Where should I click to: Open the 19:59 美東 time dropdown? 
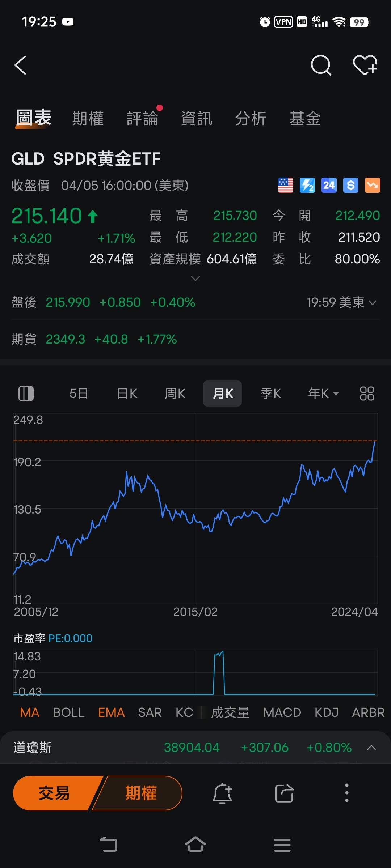(x=342, y=302)
